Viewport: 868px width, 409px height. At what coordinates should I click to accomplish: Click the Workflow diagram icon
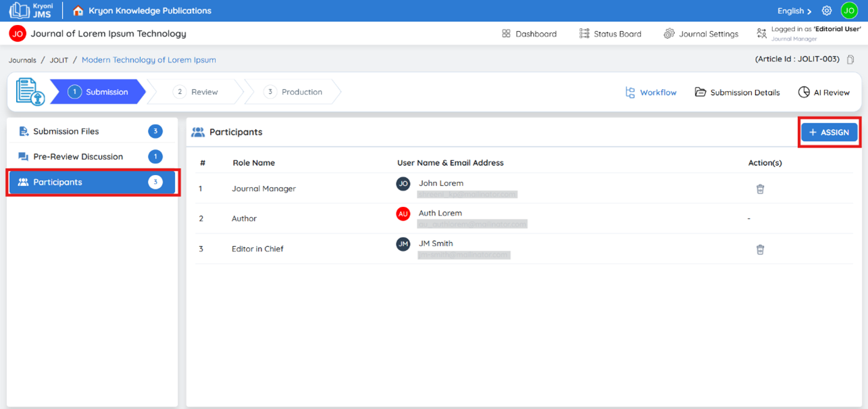click(630, 93)
